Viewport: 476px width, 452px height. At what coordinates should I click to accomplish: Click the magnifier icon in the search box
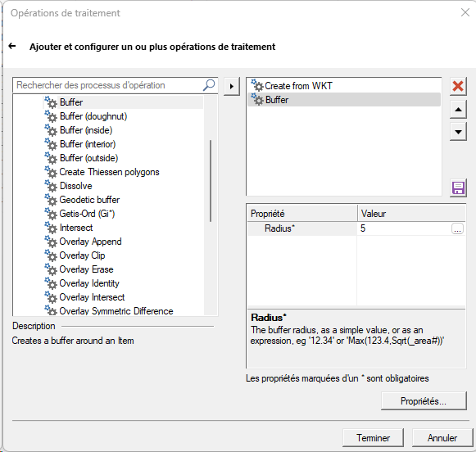coord(209,85)
